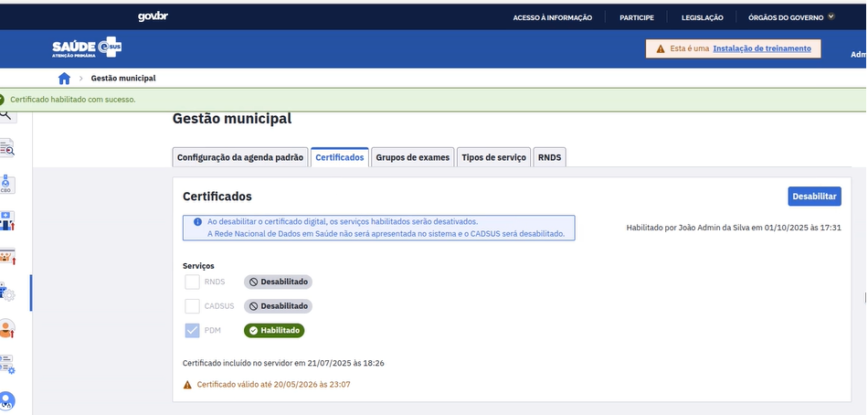
Task: Open the Instalação de treinamento link
Action: [761, 48]
